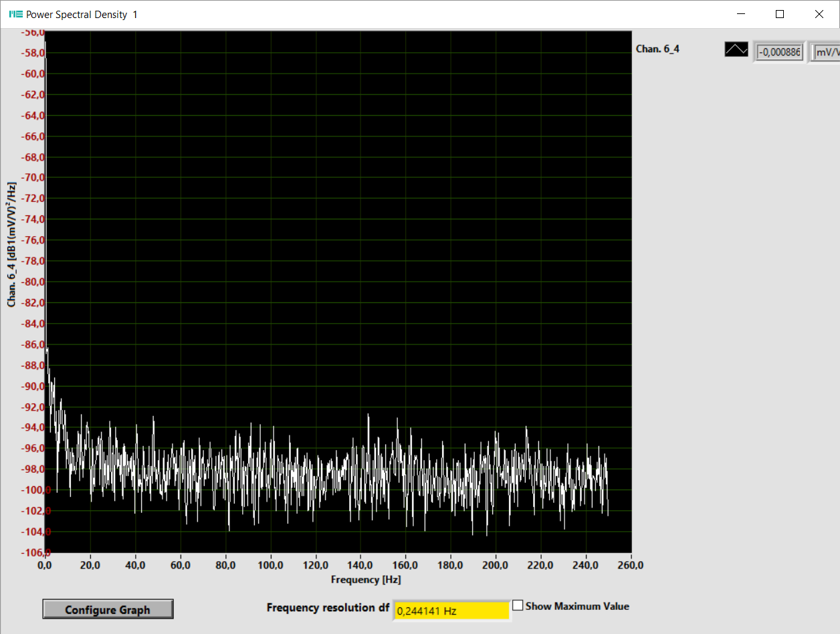Click the 120,0 tick on the frequency axis
The height and width of the screenshot is (634, 840).
(x=316, y=565)
